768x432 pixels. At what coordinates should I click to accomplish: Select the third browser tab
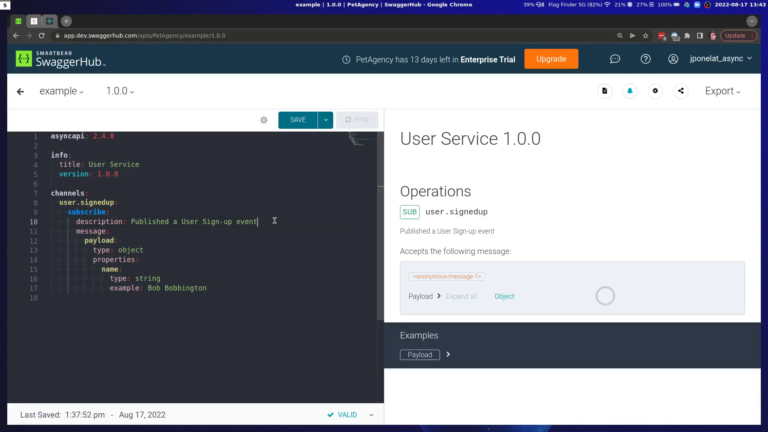pos(49,21)
